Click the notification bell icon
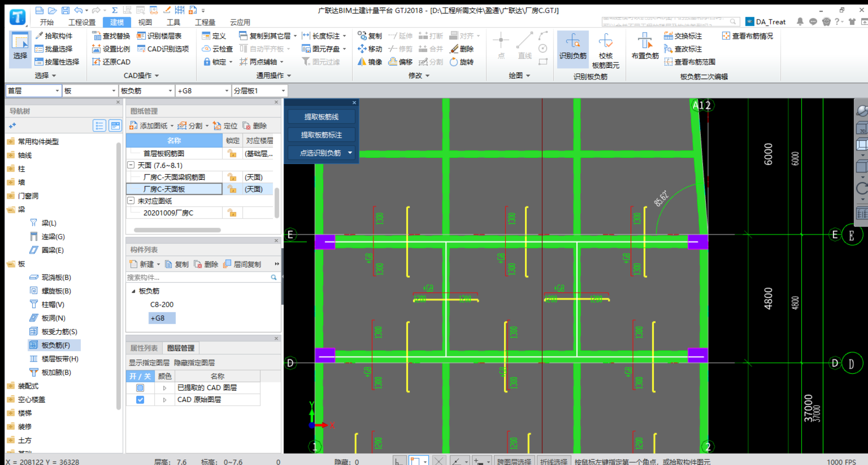 click(800, 22)
